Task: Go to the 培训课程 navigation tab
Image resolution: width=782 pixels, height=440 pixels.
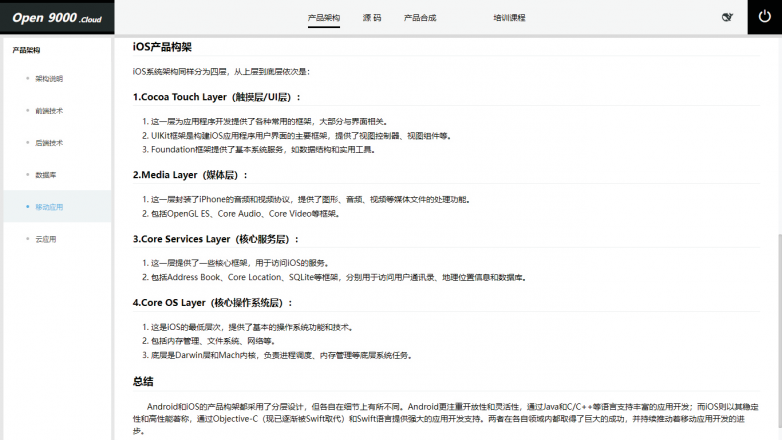Action: [509, 18]
